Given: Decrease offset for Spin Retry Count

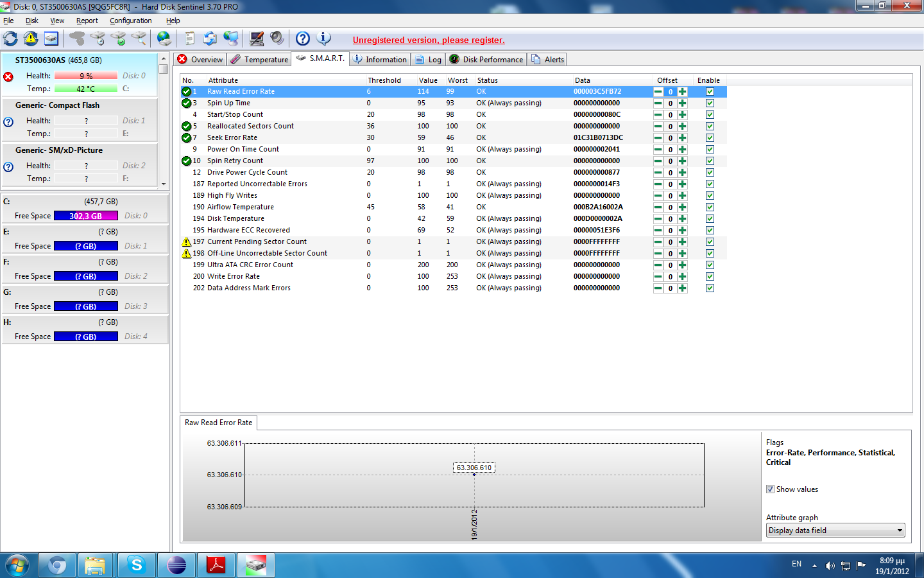Looking at the screenshot, I should (x=658, y=161).
